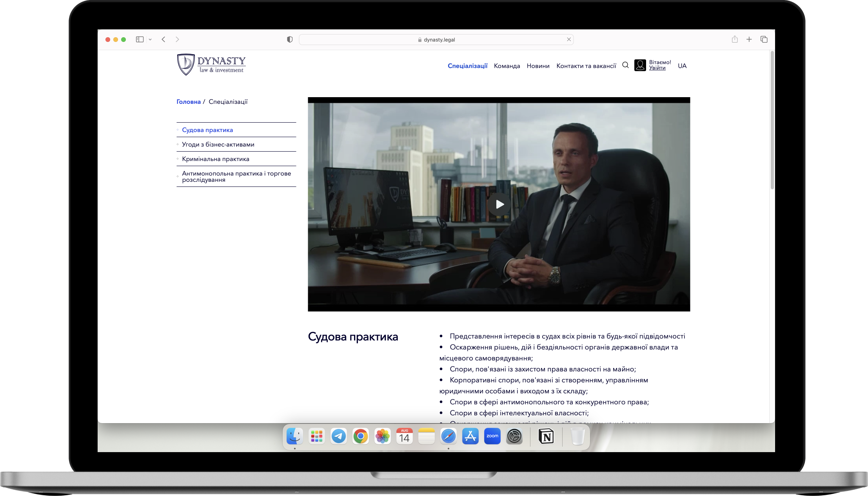Go back with Safari back arrow
Screen dimensions: 868x496
click(x=163, y=39)
